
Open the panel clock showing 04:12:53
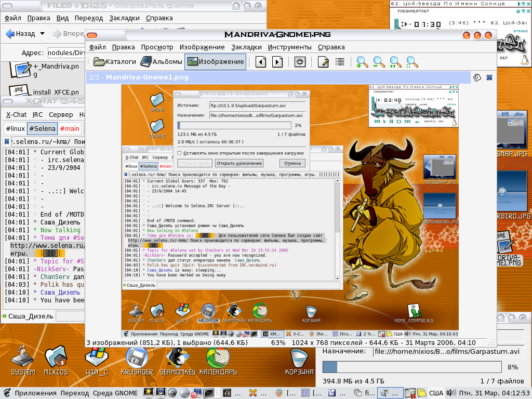click(x=495, y=393)
